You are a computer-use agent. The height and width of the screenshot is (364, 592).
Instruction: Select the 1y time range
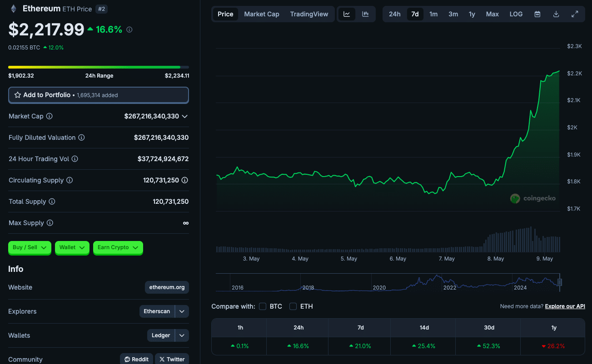tap(472, 14)
